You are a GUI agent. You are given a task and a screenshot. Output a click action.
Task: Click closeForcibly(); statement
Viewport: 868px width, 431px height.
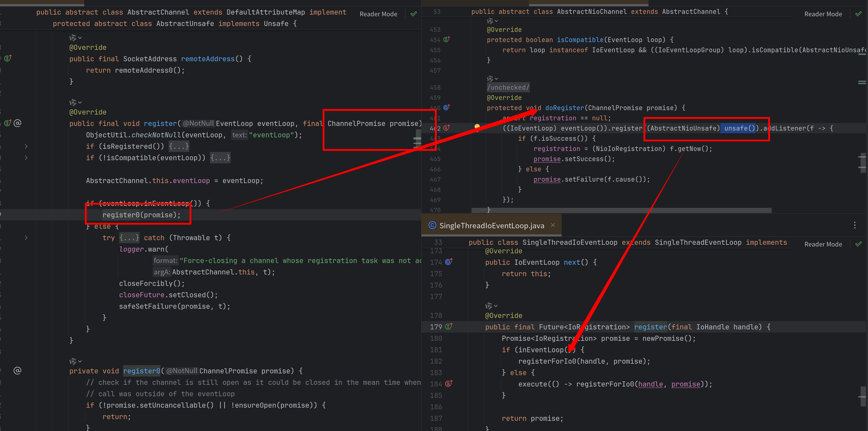click(152, 283)
